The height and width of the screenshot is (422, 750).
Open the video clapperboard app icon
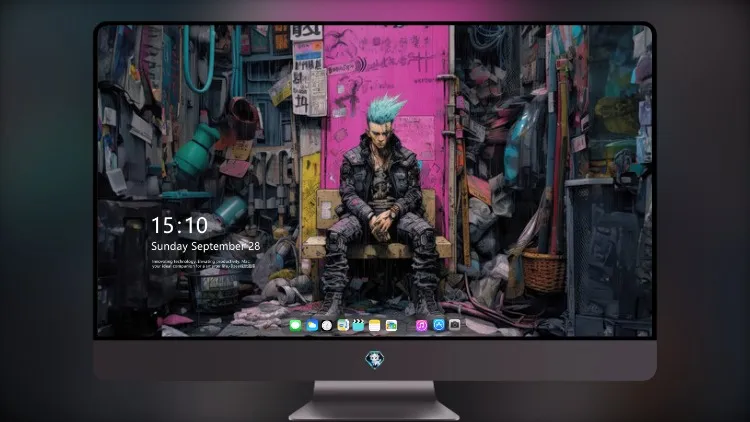tap(358, 326)
